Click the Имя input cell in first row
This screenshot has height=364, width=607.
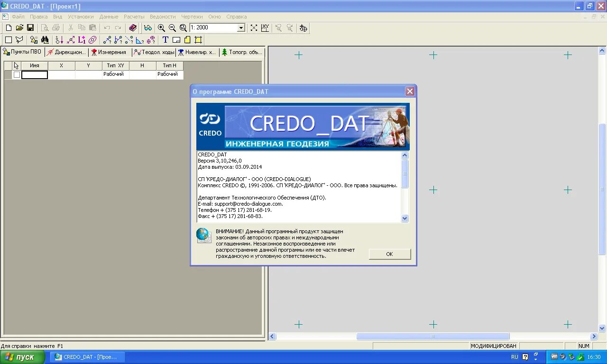click(35, 74)
